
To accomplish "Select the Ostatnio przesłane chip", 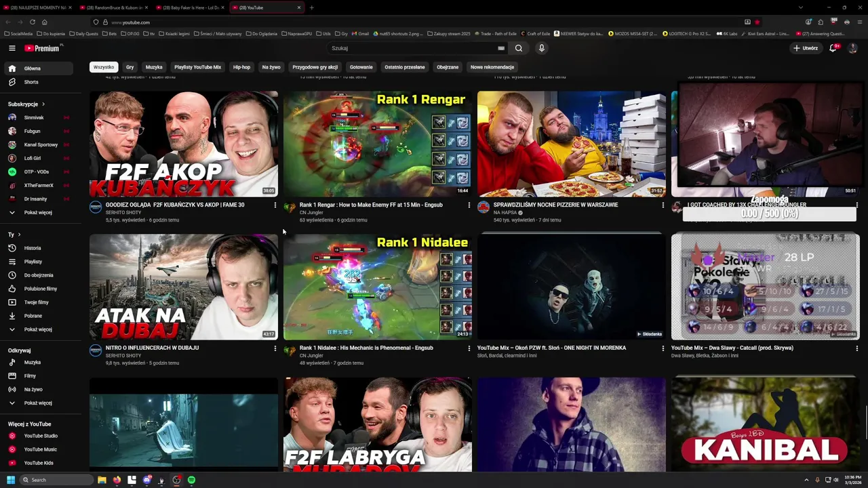I will coord(404,67).
